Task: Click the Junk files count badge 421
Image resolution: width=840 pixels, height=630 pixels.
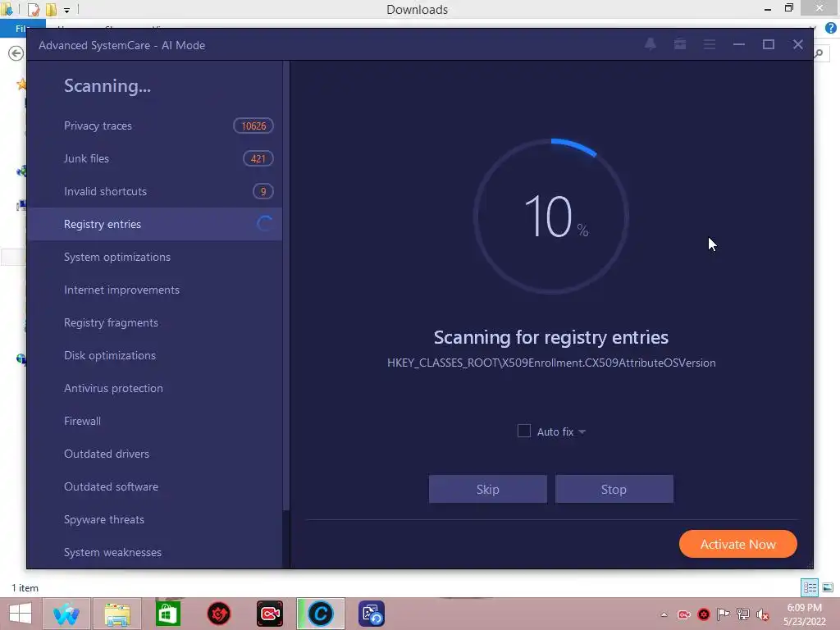Action: click(x=258, y=158)
